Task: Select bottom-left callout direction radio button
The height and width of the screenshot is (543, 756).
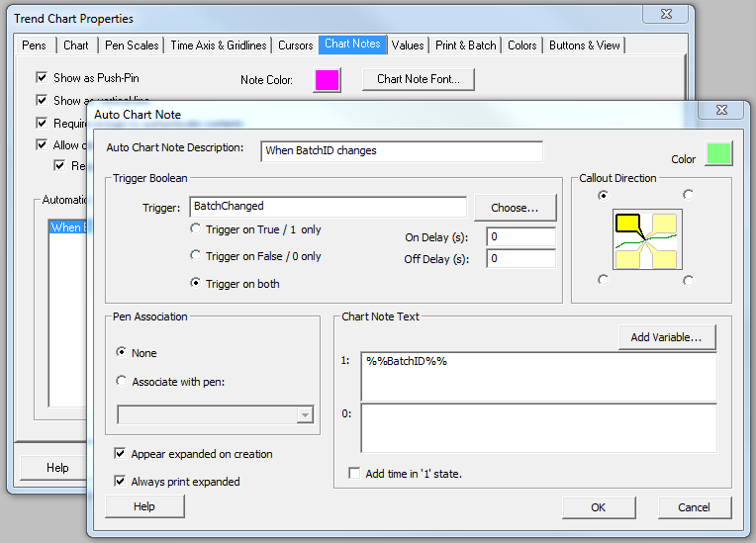Action: point(604,281)
